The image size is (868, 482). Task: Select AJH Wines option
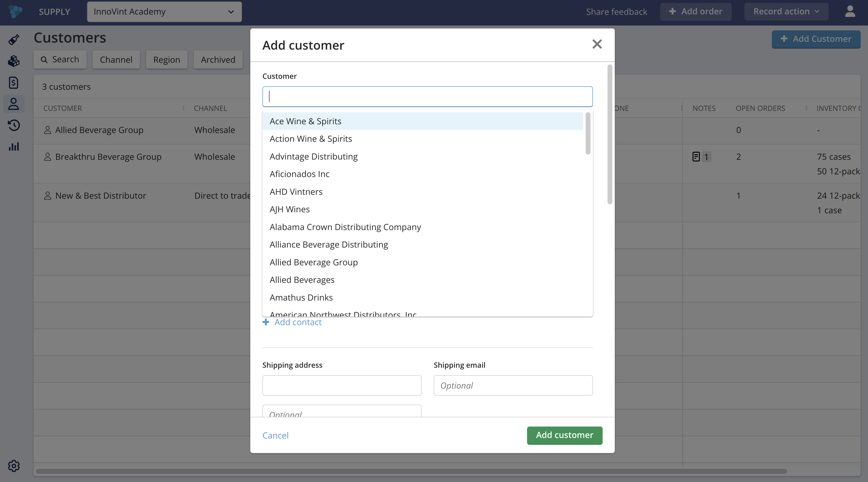pos(423,209)
